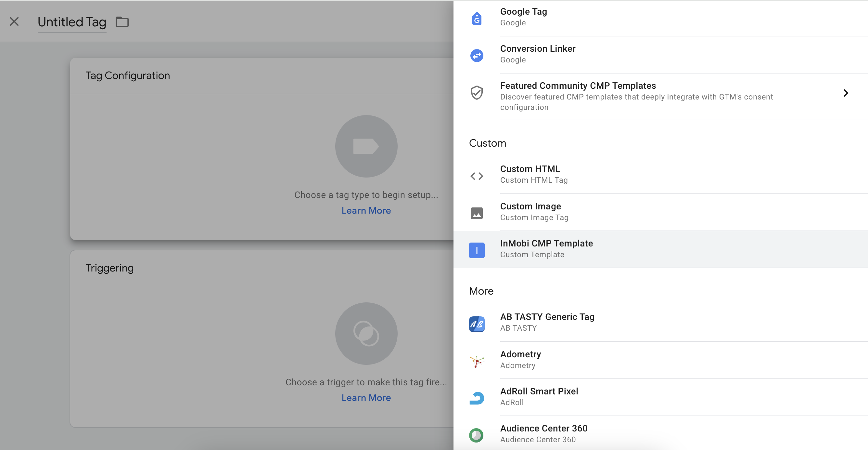Screen dimensions: 868x450
Task: Click the AB TASTY logo icon
Action: (477, 324)
